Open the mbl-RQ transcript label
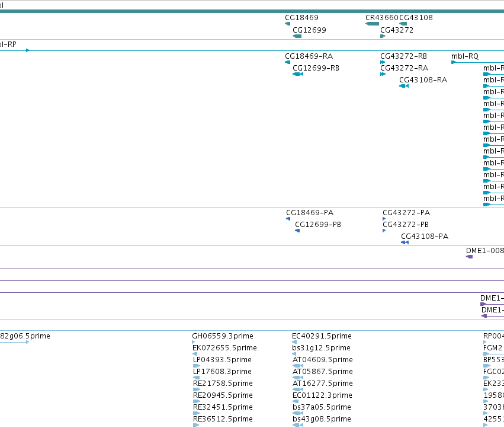504x428 pixels. point(465,56)
